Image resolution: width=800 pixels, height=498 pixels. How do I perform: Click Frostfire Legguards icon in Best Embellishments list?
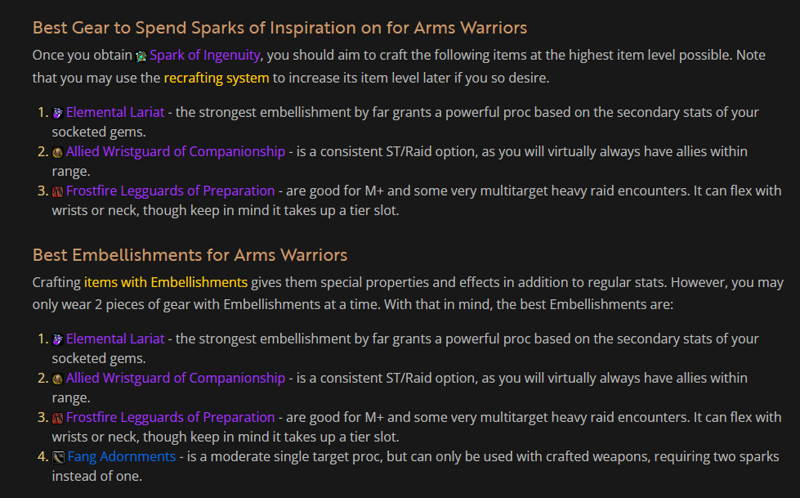[58, 418]
